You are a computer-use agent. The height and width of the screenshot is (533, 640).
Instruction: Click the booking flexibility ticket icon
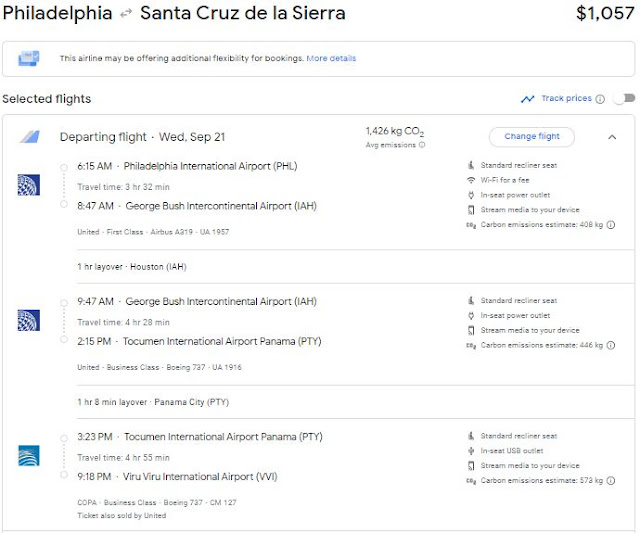28,59
